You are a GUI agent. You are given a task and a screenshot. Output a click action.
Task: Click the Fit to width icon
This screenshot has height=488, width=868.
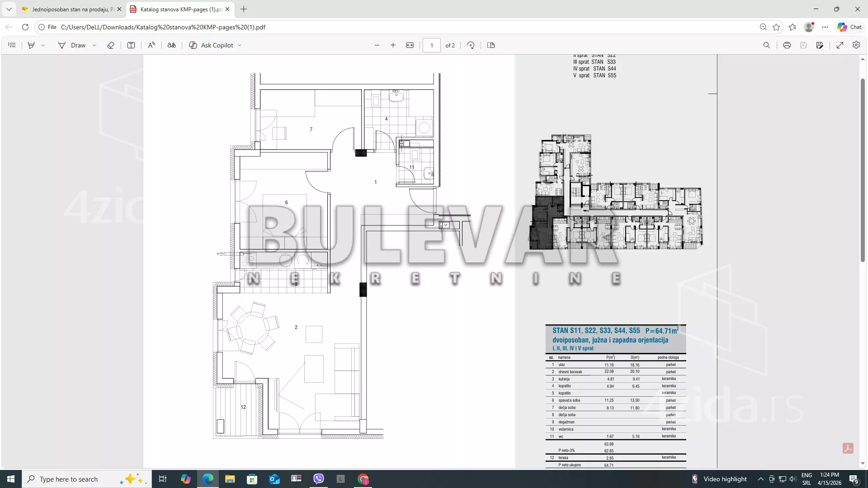click(410, 45)
